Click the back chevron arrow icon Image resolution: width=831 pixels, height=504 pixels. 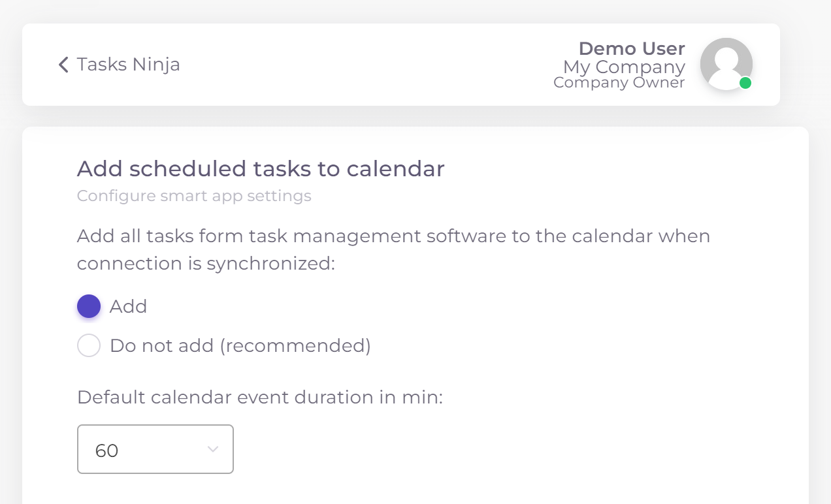point(63,65)
